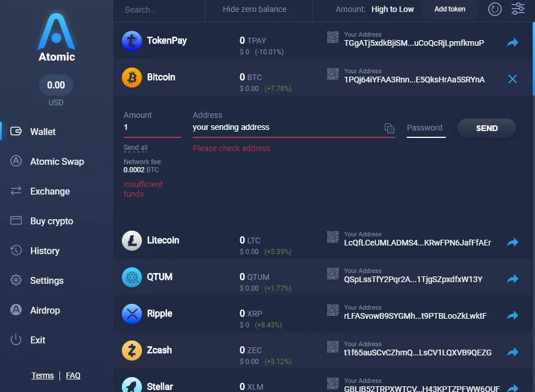This screenshot has height=392, width=535.
Task: Click the History clock icon
Action: coord(16,250)
